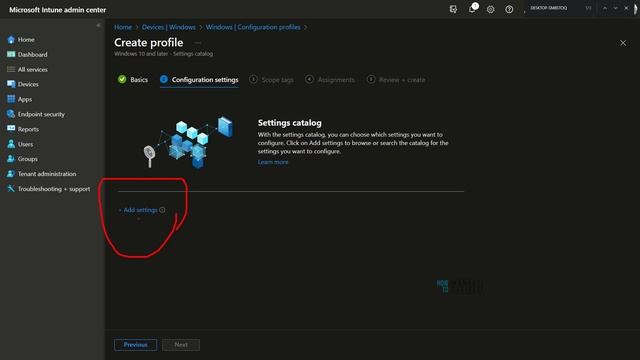The image size is (640, 360).
Task: Click the info icon beside Add settings
Action: 162,210
